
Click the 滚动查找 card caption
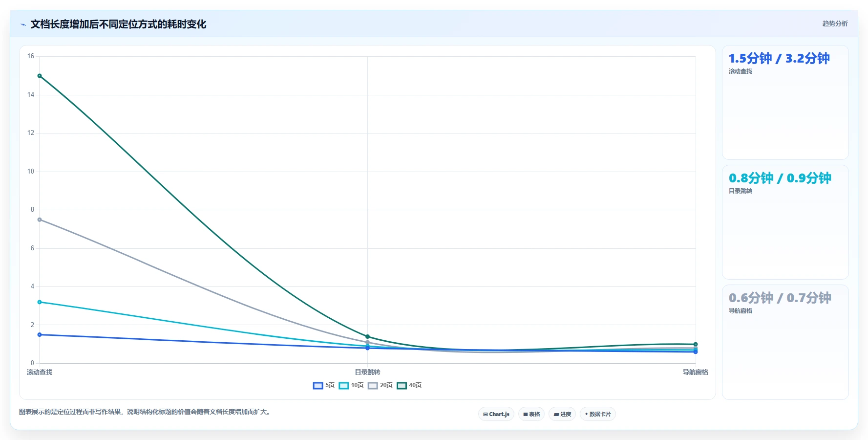741,71
